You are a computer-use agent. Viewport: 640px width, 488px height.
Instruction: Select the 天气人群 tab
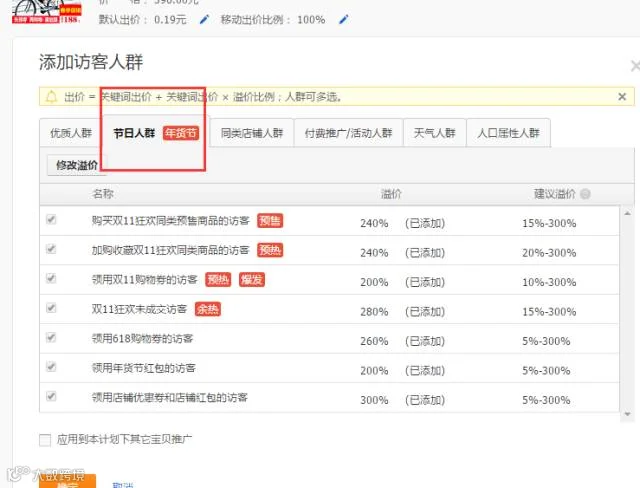point(434,133)
